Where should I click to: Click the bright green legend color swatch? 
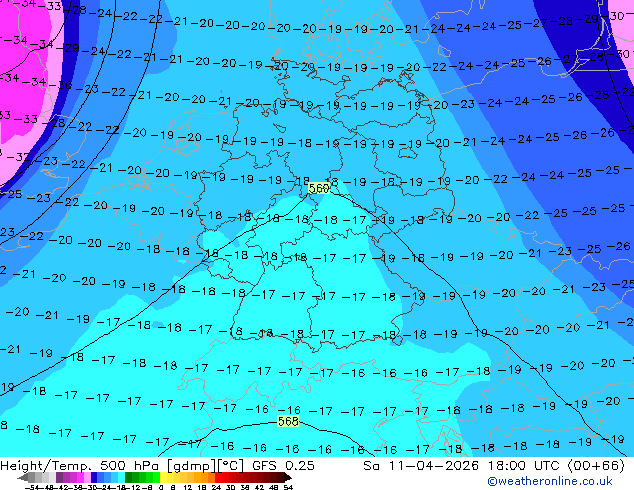click(156, 478)
